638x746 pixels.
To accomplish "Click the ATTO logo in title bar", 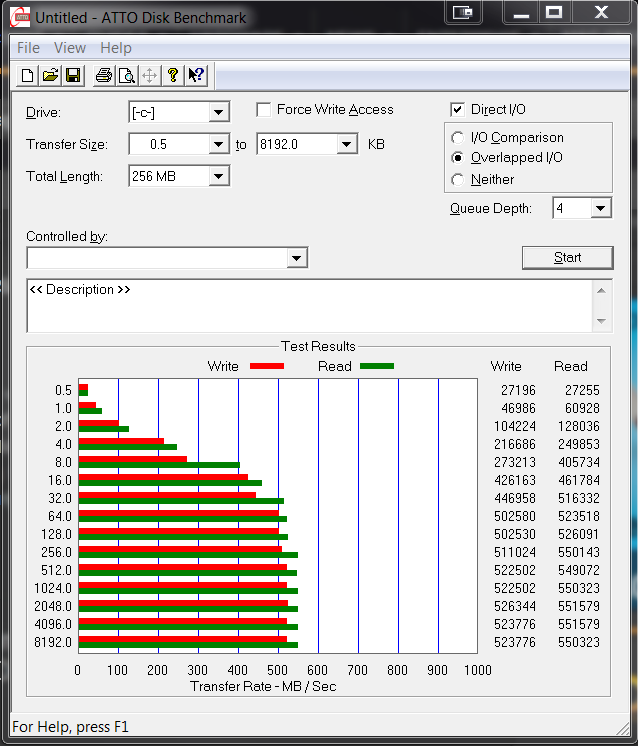I will coord(19,17).
